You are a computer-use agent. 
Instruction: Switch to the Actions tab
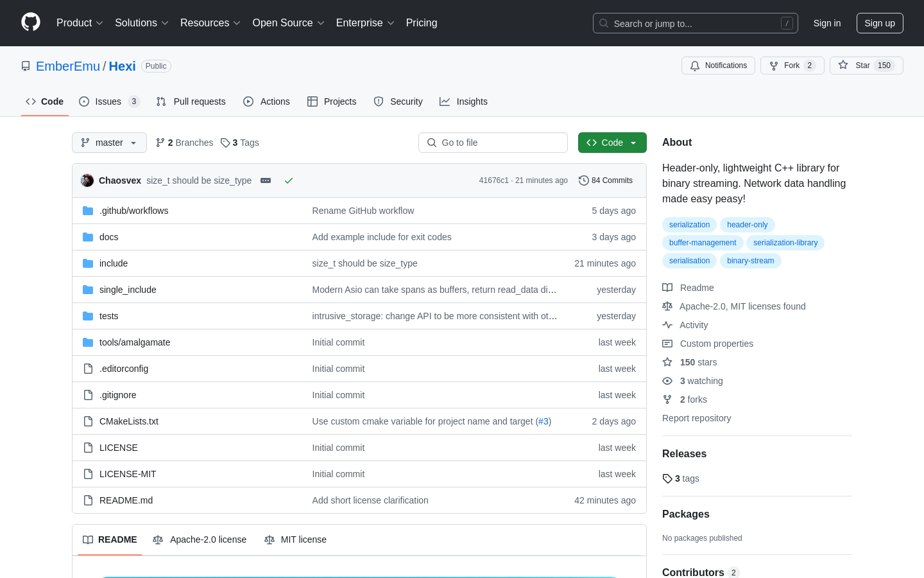pos(267,101)
